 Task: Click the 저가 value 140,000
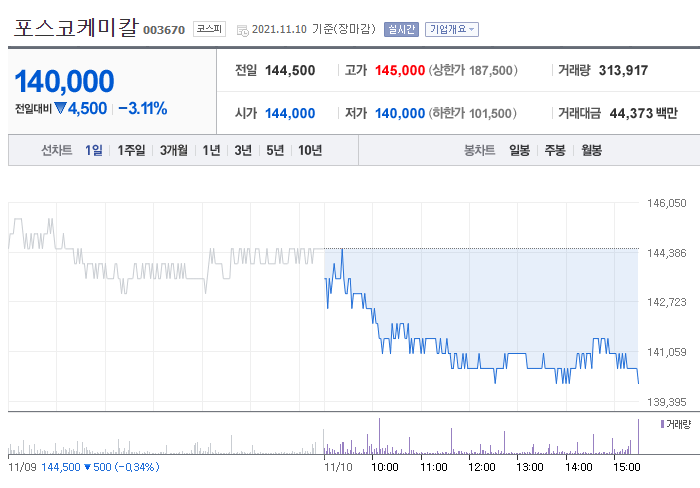(400, 113)
